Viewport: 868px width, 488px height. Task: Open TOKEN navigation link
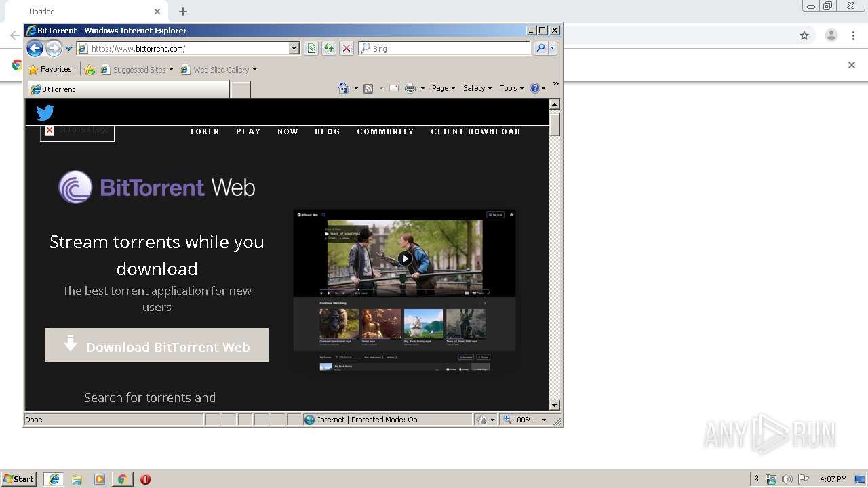[x=205, y=131]
